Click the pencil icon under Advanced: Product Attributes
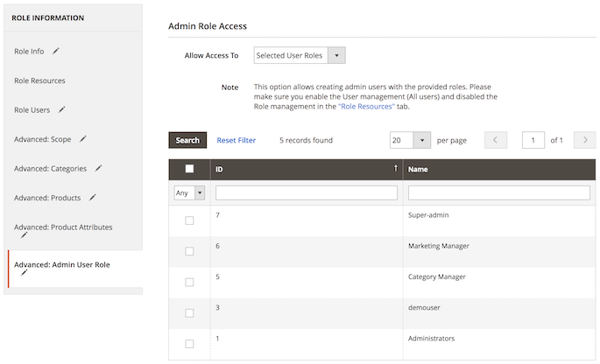Screen dimensions: 600x364 point(25,235)
